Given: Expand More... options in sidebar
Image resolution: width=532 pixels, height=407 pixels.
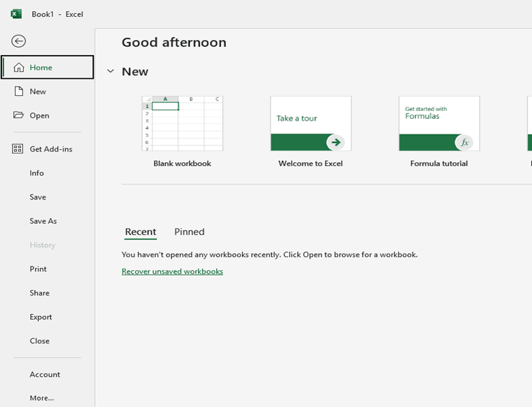Looking at the screenshot, I should point(42,398).
